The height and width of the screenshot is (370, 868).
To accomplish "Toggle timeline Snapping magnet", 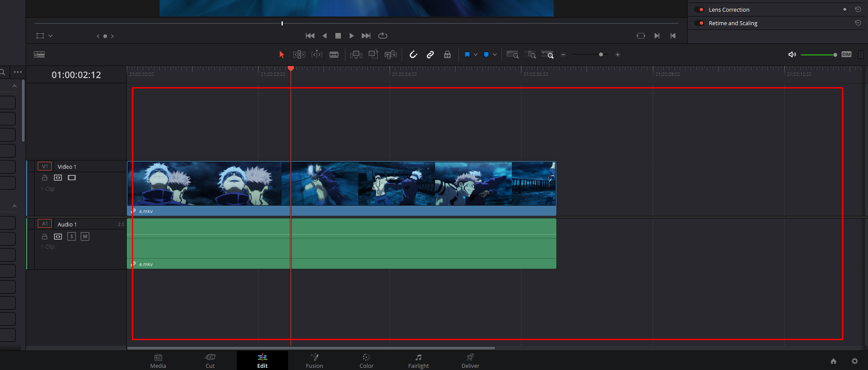I will (x=413, y=55).
